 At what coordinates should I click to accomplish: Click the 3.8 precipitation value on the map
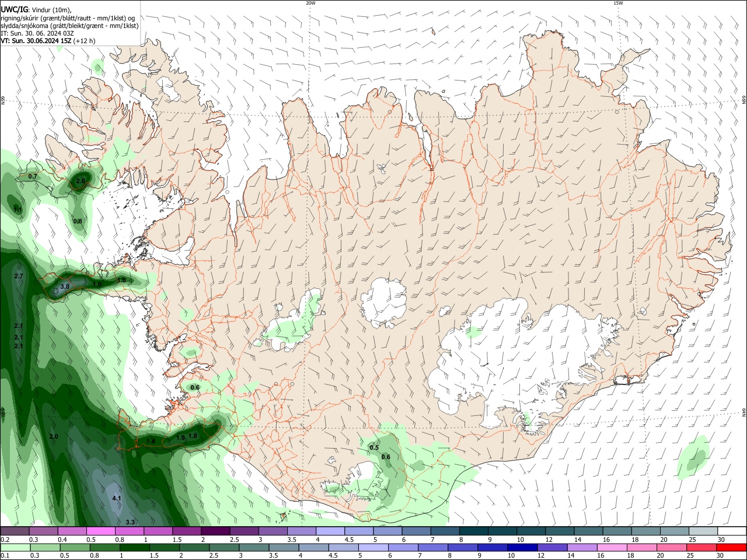coord(65,286)
